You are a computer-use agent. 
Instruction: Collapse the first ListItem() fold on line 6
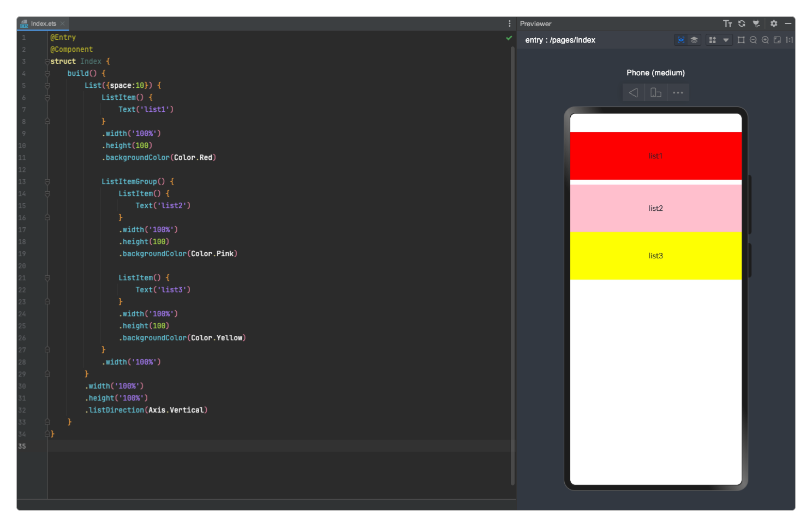[47, 98]
